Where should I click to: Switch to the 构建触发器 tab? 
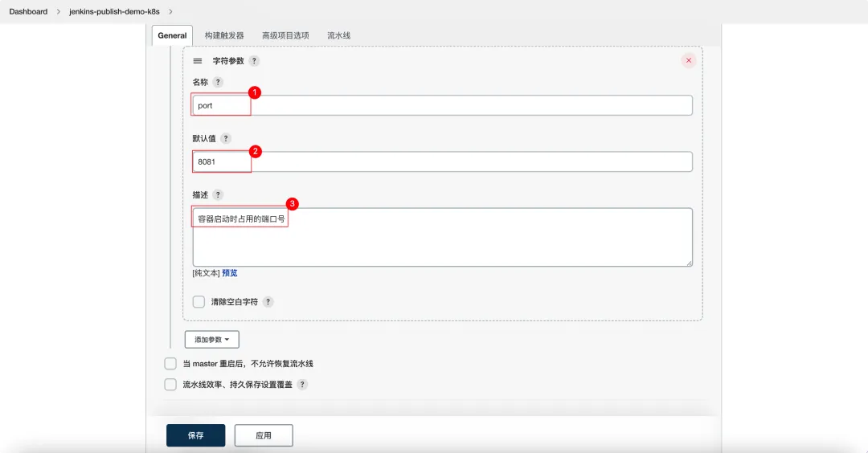coord(224,35)
